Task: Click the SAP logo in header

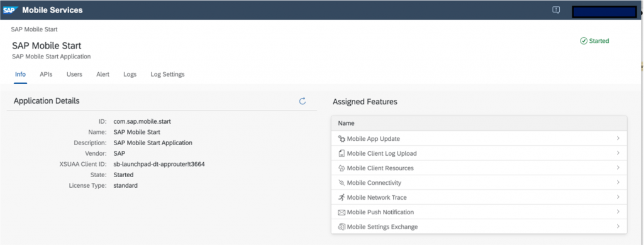Action: [10, 10]
